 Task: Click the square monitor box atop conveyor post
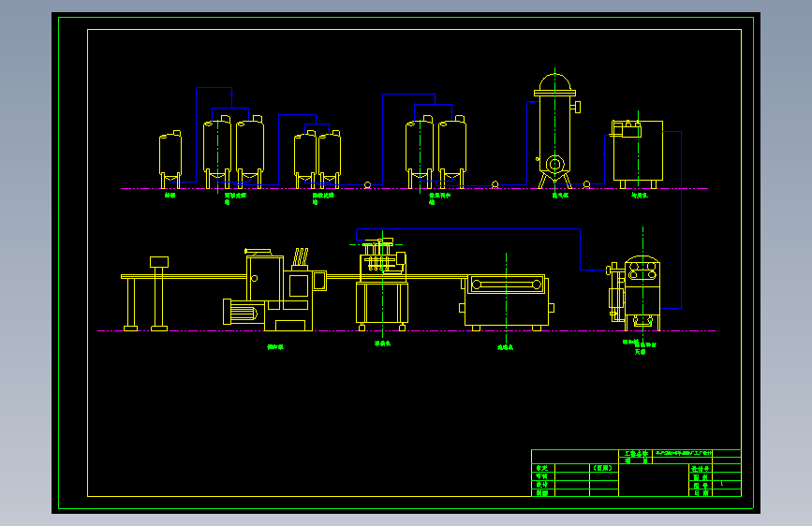coord(159,262)
